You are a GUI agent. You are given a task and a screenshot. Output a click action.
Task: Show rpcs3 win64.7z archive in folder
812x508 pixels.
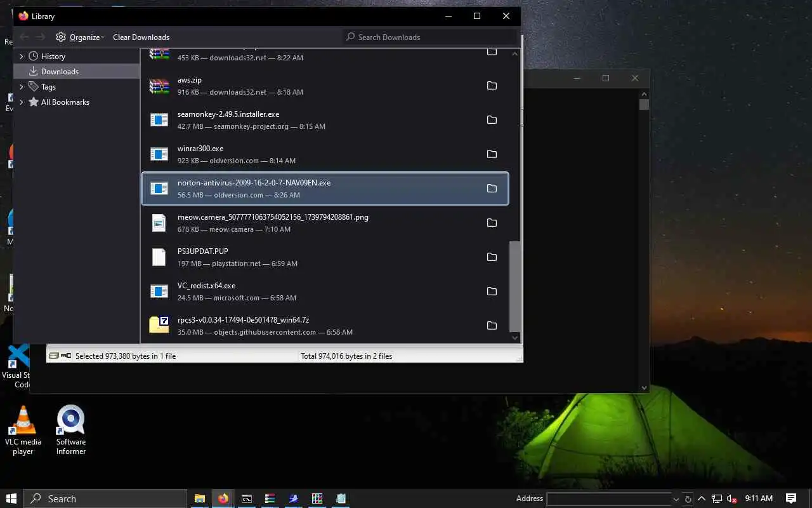pyautogui.click(x=492, y=326)
